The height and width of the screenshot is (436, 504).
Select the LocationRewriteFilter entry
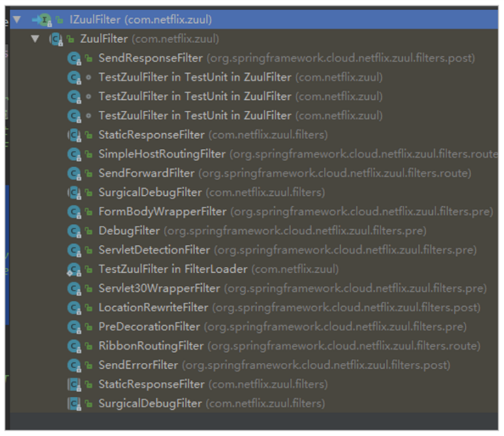click(289, 307)
